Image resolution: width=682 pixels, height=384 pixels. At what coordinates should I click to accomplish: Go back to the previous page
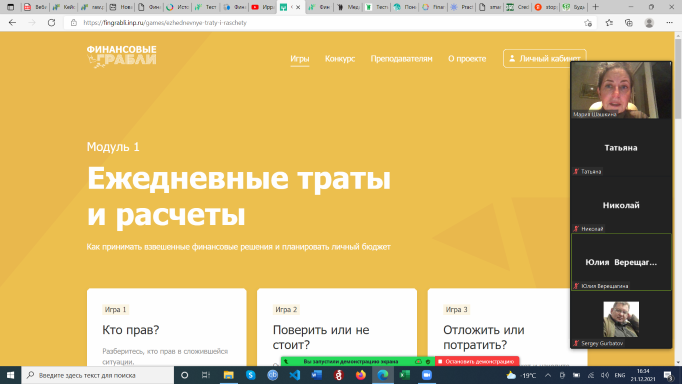12,23
